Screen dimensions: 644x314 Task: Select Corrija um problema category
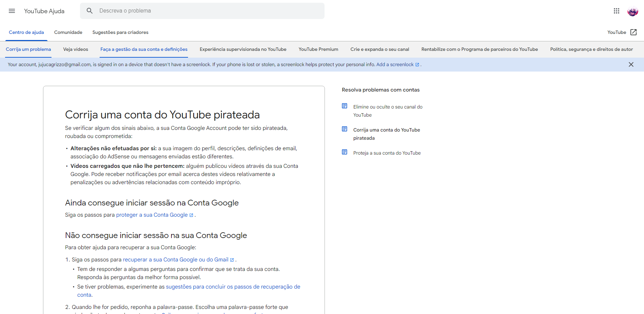tap(28, 50)
